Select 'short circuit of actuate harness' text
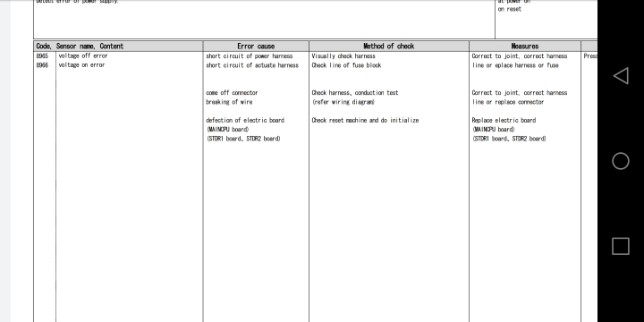 (252, 65)
